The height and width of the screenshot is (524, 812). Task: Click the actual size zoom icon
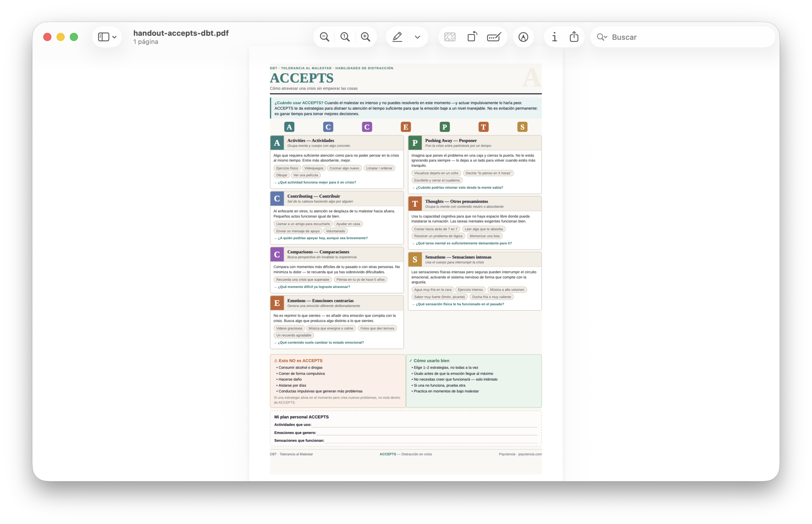pyautogui.click(x=345, y=37)
